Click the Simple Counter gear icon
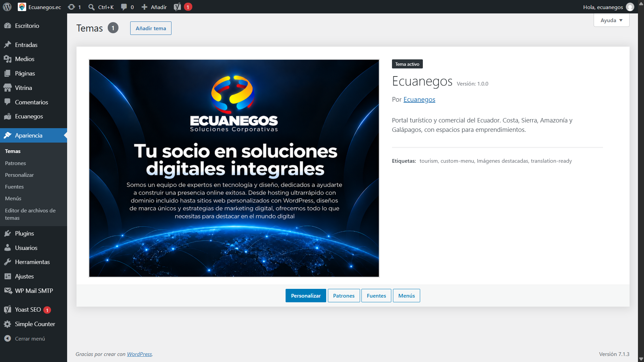The height and width of the screenshot is (362, 644). [7, 324]
